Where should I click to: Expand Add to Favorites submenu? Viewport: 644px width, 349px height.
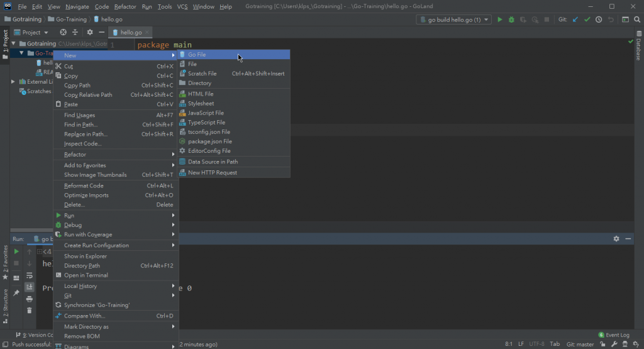click(116, 165)
